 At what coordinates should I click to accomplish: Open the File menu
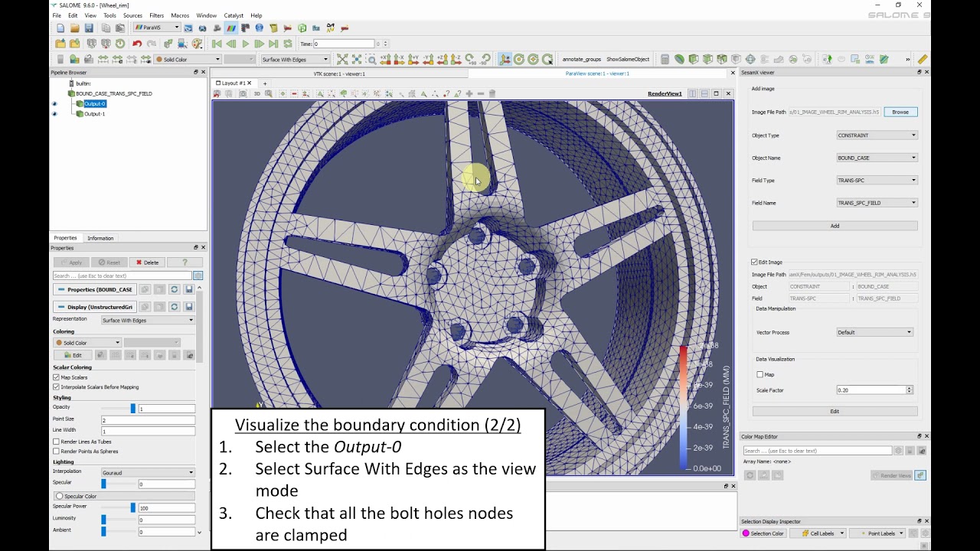click(x=57, y=15)
